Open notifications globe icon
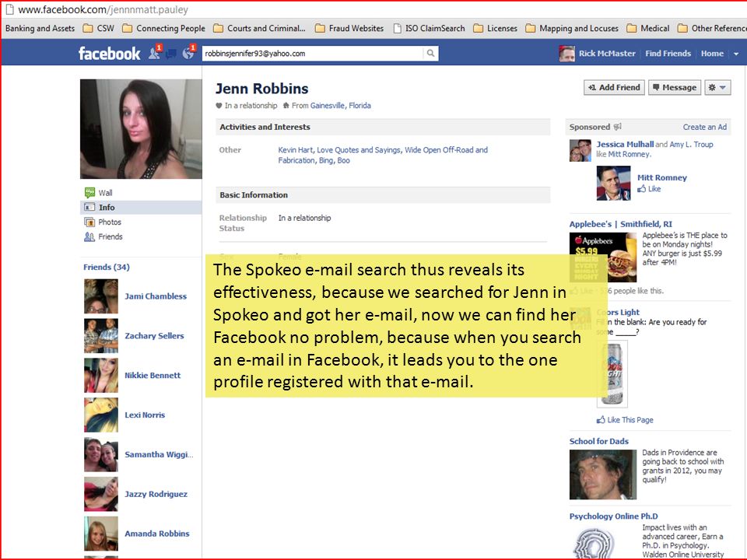The image size is (747, 560). (188, 54)
